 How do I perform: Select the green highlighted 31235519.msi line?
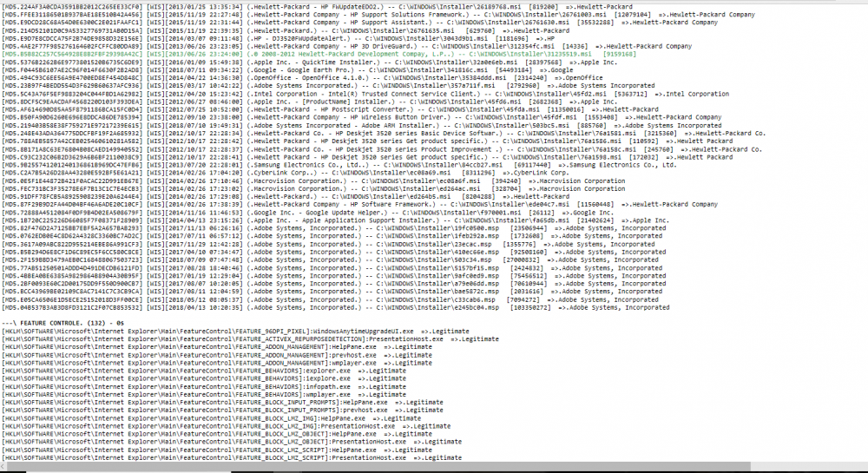tap(319, 54)
